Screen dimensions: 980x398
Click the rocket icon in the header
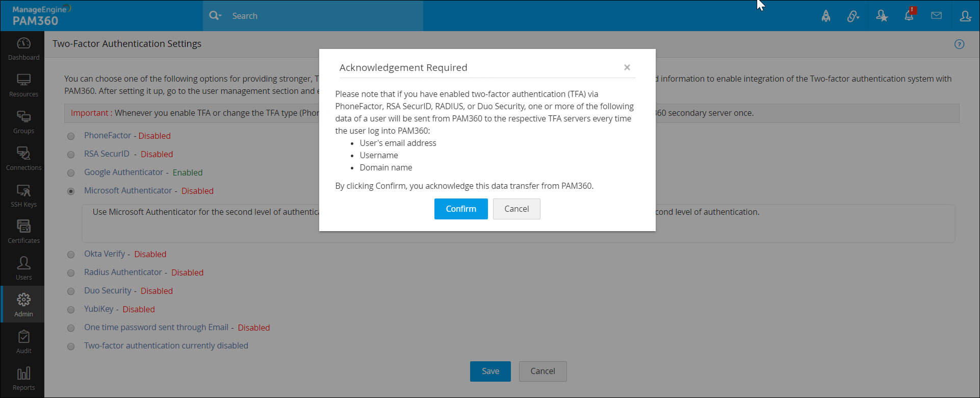(x=826, y=16)
